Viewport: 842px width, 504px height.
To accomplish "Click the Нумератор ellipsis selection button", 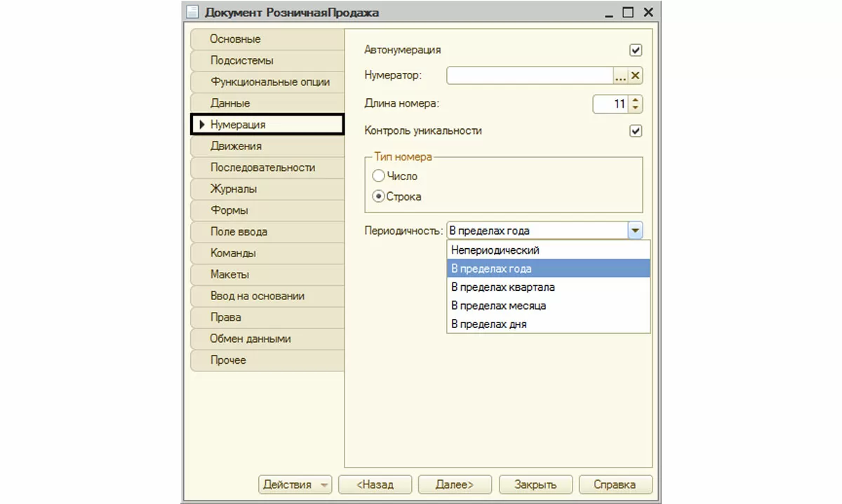I will point(620,76).
